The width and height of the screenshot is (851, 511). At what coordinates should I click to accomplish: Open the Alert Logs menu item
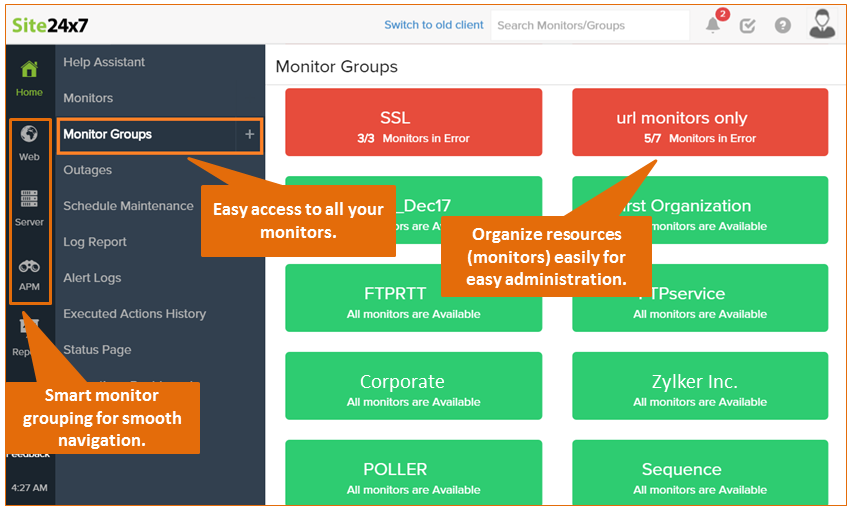point(92,278)
